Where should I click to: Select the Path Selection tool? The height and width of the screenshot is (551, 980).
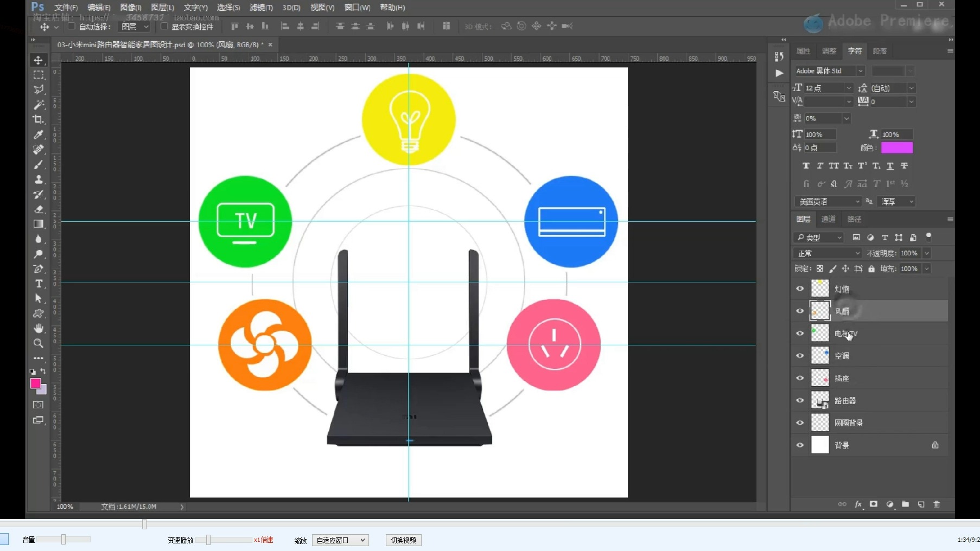tap(38, 298)
